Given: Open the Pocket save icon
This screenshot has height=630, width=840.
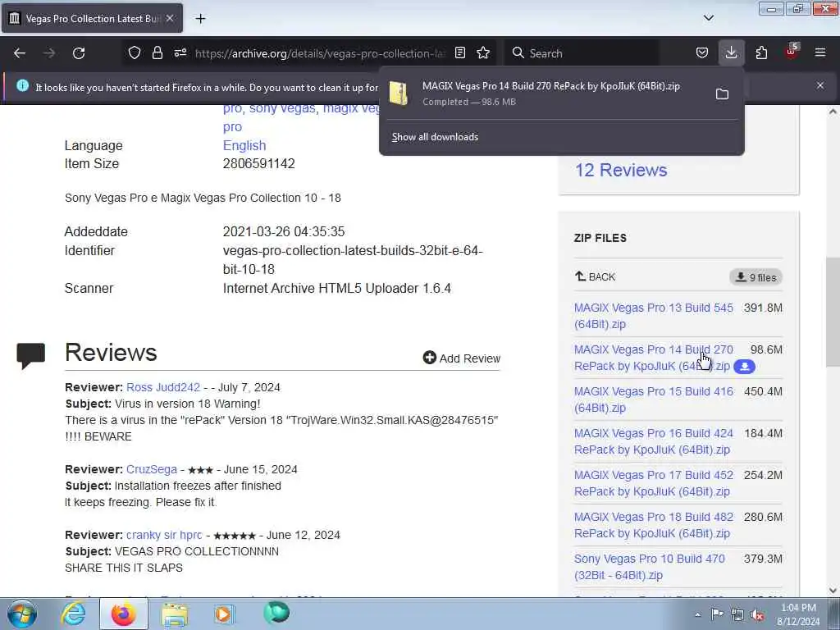Looking at the screenshot, I should 702,52.
